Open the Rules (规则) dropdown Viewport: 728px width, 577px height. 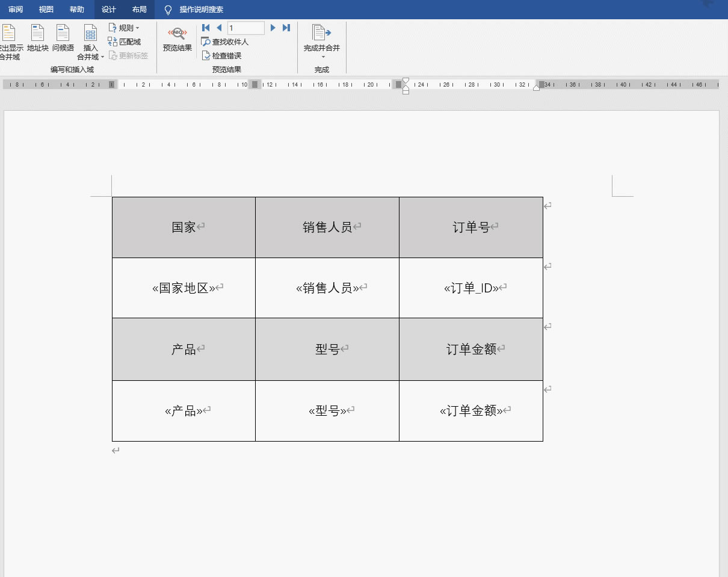[124, 28]
